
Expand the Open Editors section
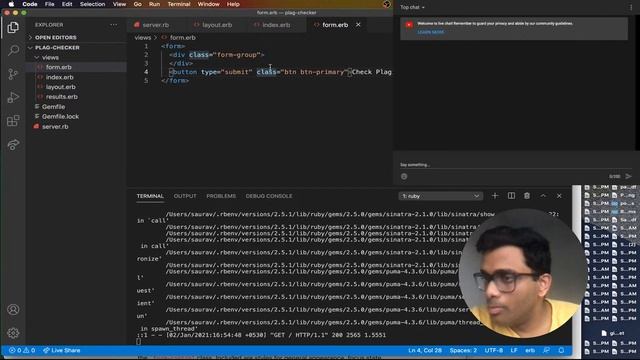pyautogui.click(x=56, y=37)
